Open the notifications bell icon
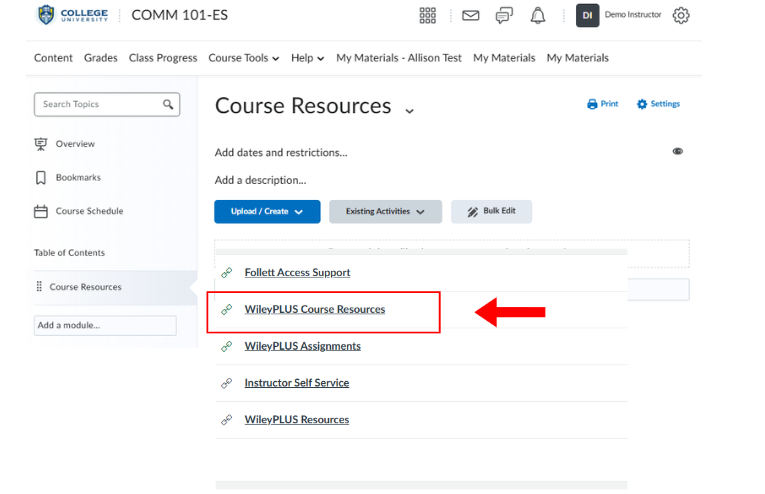The height and width of the screenshot is (494, 765). click(x=538, y=16)
